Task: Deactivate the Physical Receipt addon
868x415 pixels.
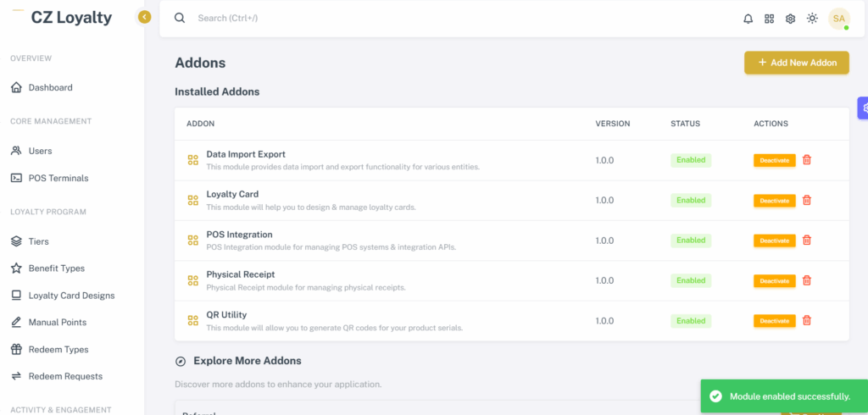Action: [x=775, y=280]
